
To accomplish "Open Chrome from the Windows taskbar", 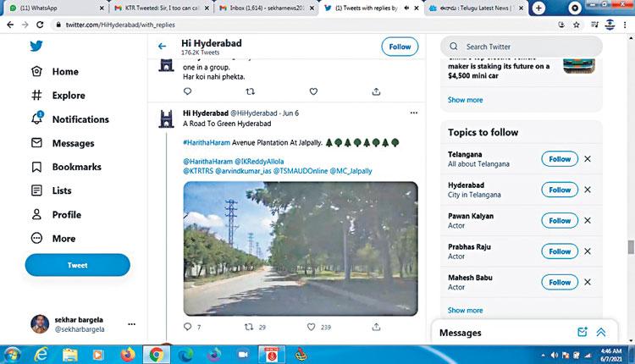I will (156, 354).
